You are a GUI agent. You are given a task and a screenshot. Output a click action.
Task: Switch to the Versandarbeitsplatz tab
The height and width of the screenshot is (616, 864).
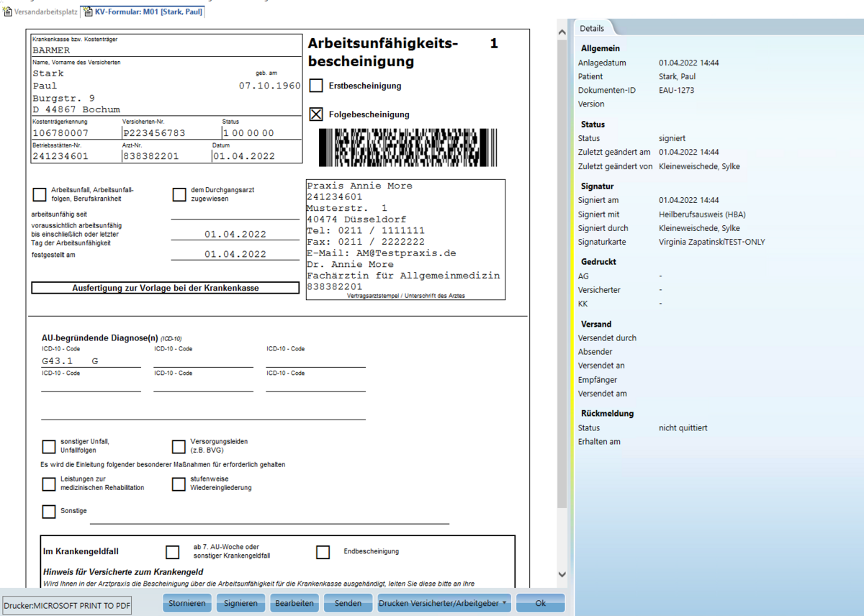pyautogui.click(x=40, y=12)
